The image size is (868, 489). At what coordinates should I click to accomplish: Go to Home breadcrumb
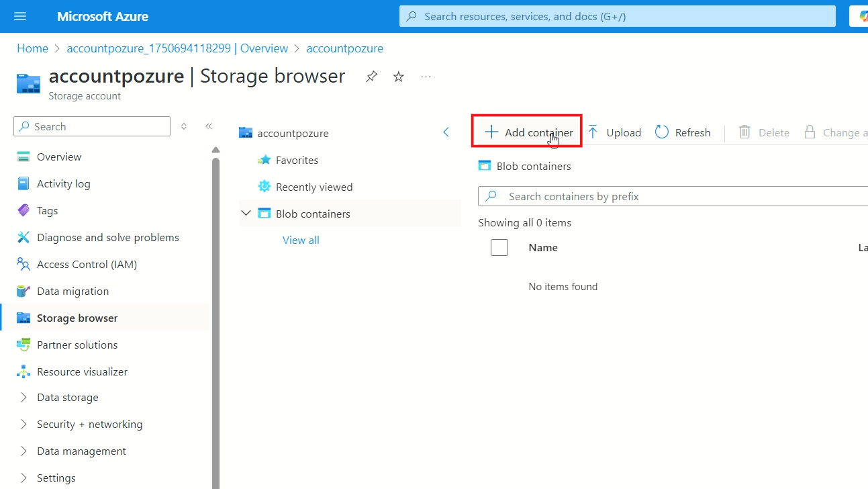(x=32, y=48)
